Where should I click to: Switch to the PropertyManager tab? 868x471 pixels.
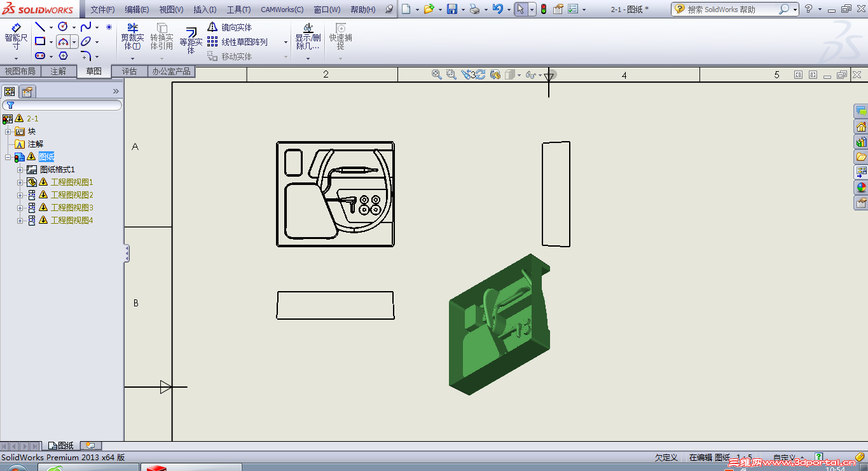click(x=27, y=92)
